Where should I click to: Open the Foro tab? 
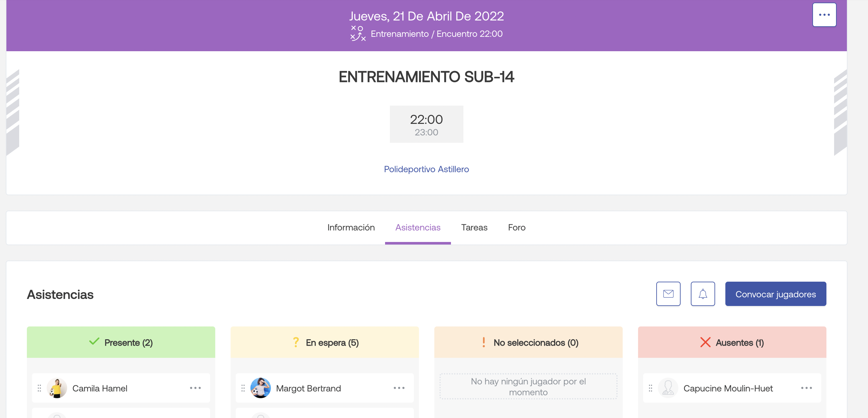[x=517, y=228]
